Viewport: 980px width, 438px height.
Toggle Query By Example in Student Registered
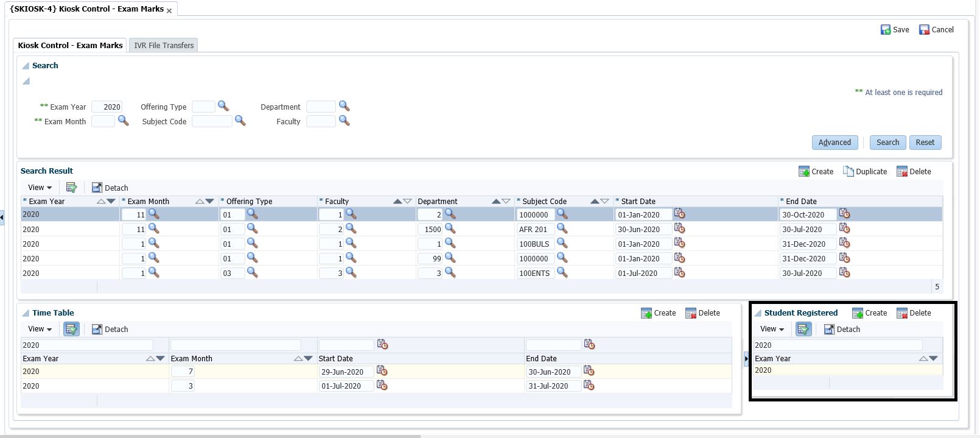(x=803, y=329)
